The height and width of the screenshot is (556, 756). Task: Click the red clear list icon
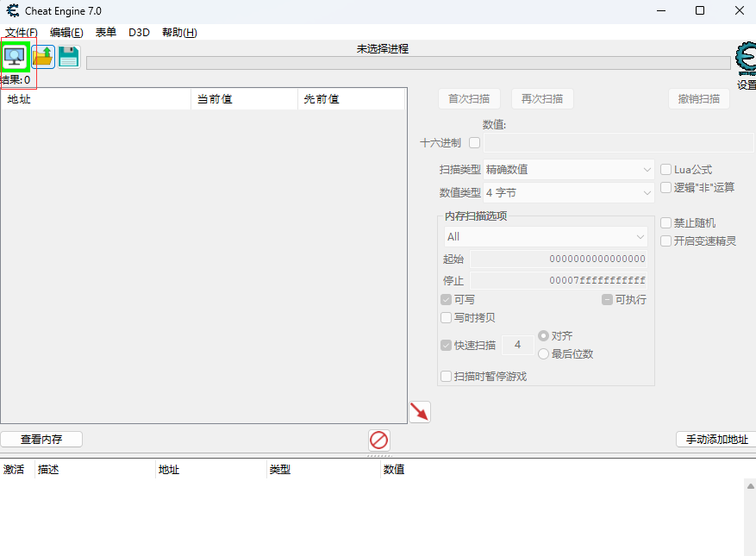(379, 440)
